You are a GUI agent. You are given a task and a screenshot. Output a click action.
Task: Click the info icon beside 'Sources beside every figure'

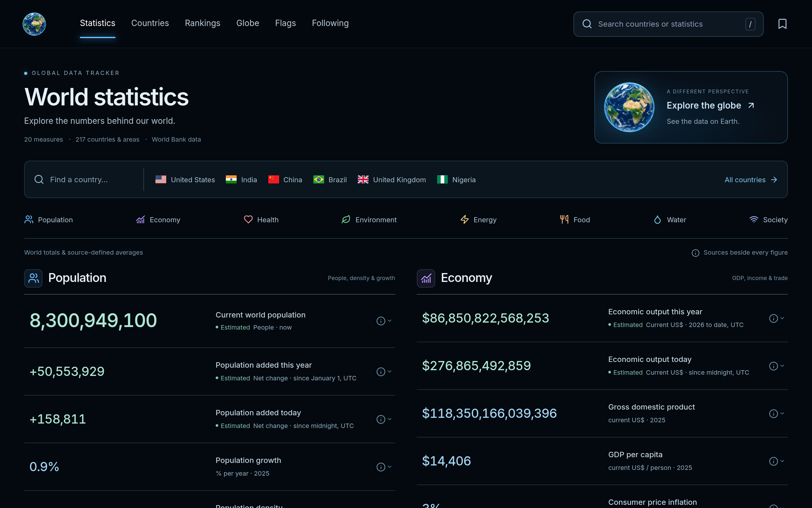click(696, 253)
